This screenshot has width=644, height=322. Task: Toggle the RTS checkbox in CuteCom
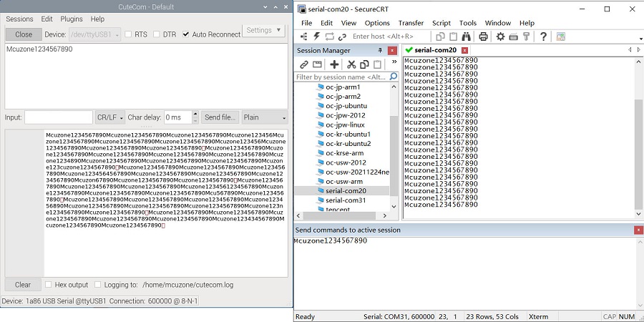click(128, 34)
